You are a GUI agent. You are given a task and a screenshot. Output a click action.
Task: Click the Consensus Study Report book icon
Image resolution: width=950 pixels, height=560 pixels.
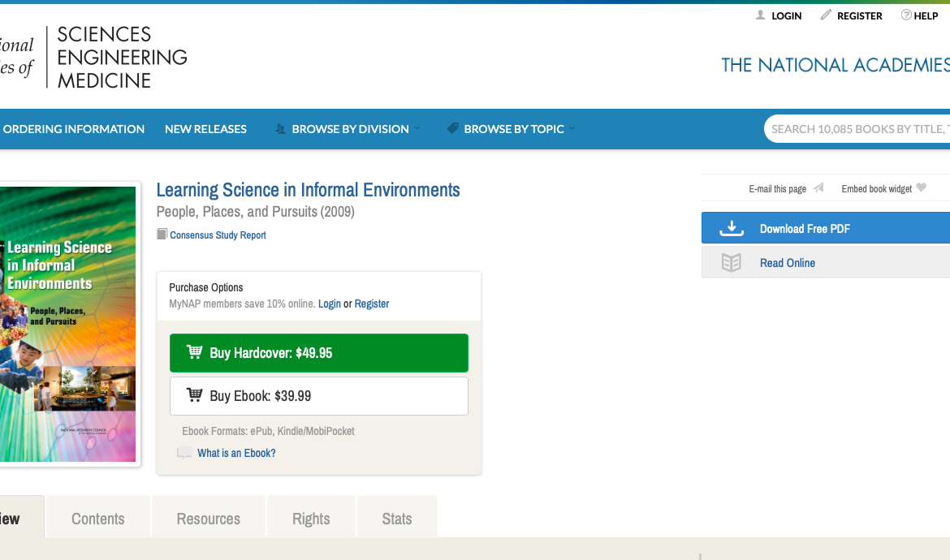(x=162, y=235)
